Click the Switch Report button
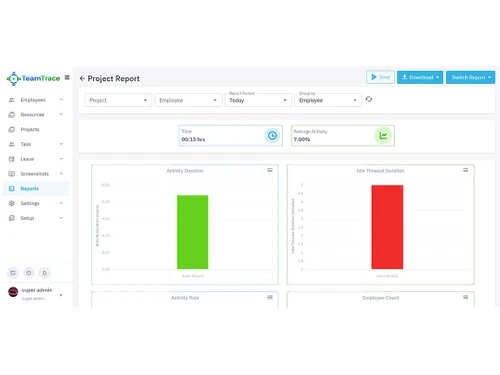 pos(471,77)
